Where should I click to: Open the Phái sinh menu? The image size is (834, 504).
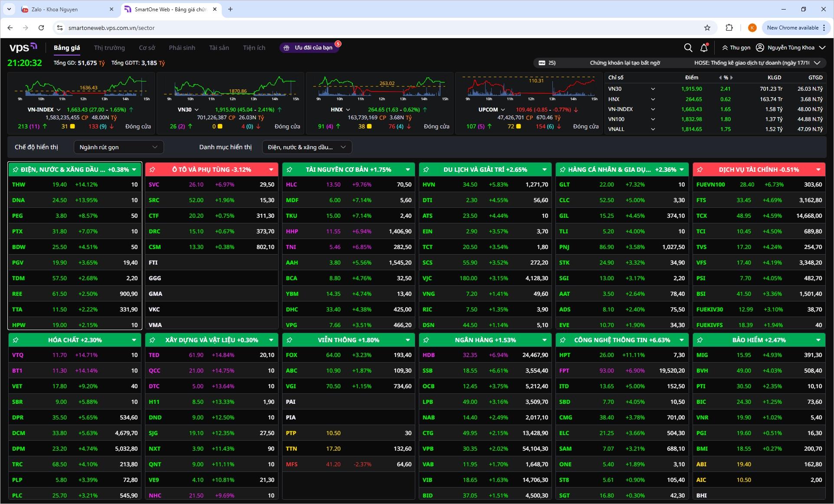182,48
